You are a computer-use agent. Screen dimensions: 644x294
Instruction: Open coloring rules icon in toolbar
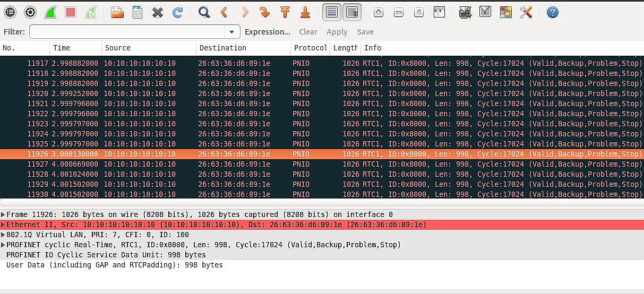tap(505, 12)
